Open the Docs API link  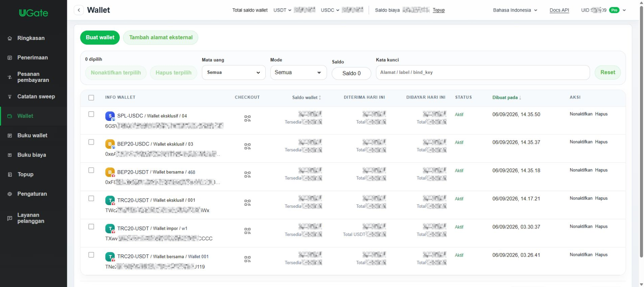click(x=559, y=10)
